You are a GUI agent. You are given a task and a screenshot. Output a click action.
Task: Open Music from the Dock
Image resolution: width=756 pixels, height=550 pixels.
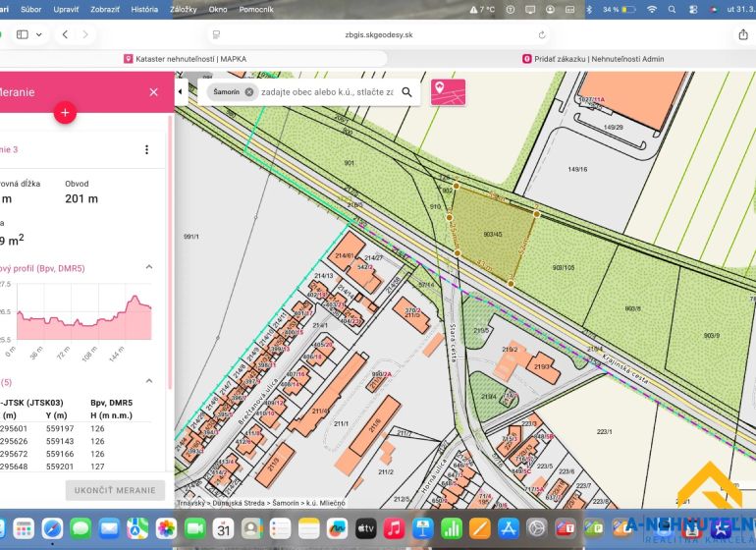click(x=395, y=528)
